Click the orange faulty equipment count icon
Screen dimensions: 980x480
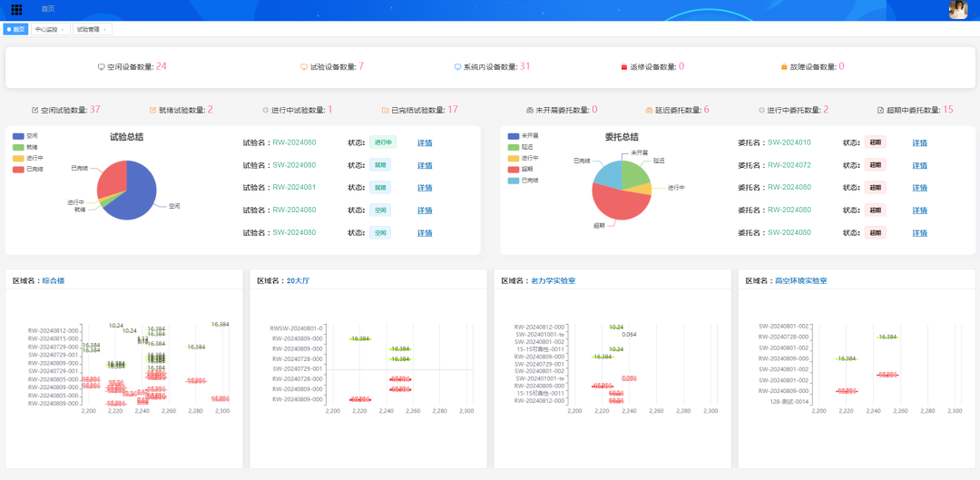(783, 67)
